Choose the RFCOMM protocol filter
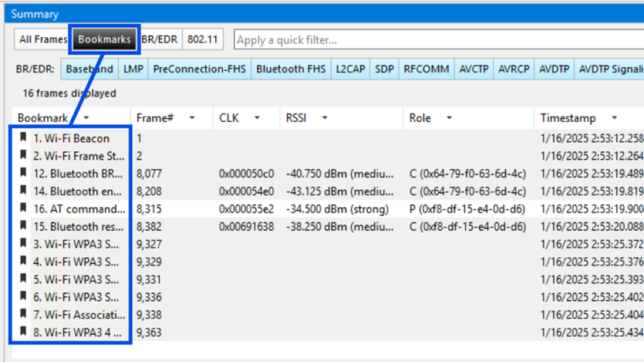This screenshot has height=362, width=644. 427,69
